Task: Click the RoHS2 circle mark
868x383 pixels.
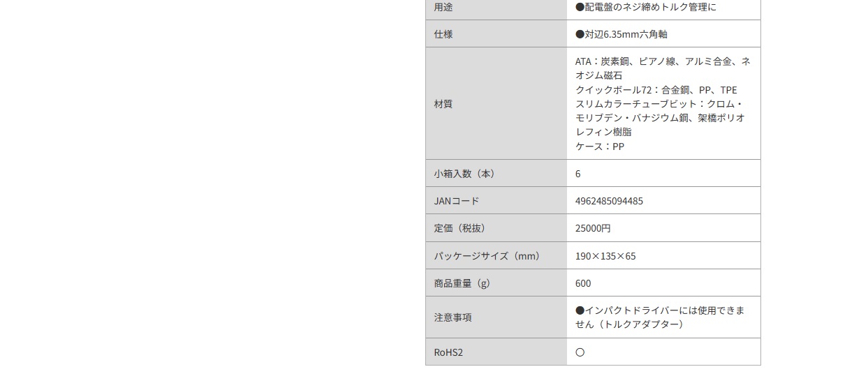Action: click(580, 352)
